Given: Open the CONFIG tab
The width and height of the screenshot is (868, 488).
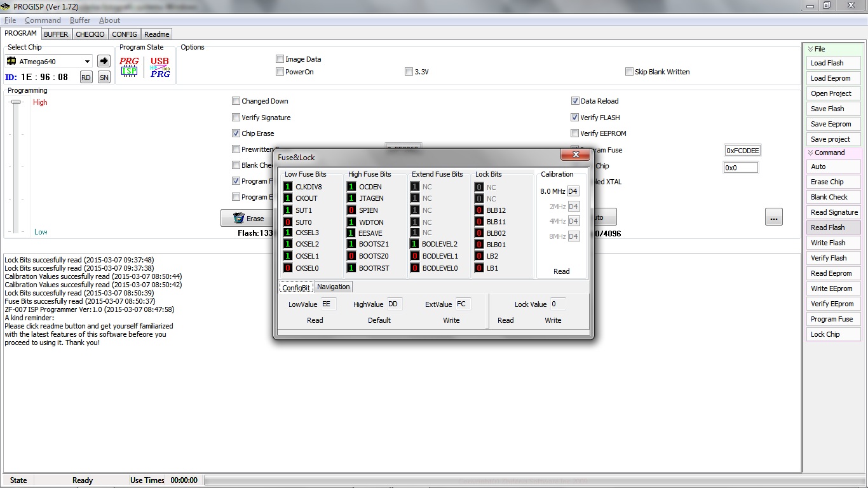Looking at the screenshot, I should click(x=125, y=34).
